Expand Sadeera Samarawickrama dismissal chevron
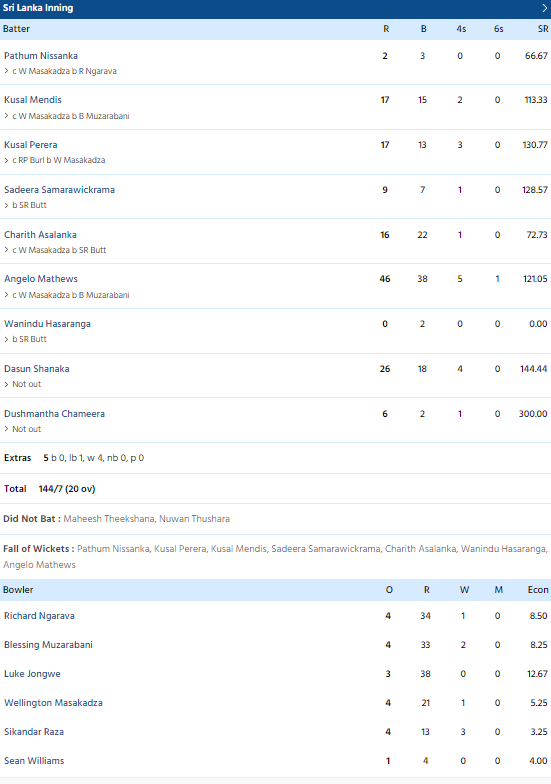551x784 pixels. point(6,205)
